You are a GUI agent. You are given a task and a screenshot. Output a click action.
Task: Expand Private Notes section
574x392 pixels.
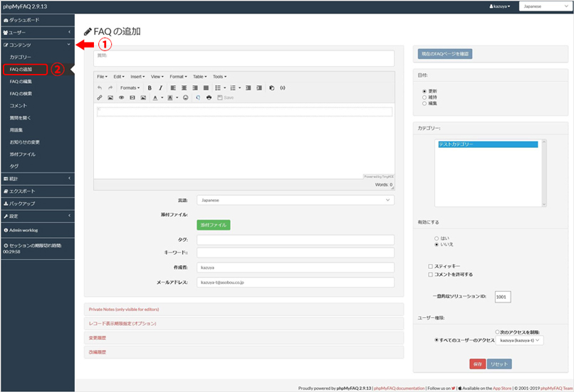pos(244,309)
